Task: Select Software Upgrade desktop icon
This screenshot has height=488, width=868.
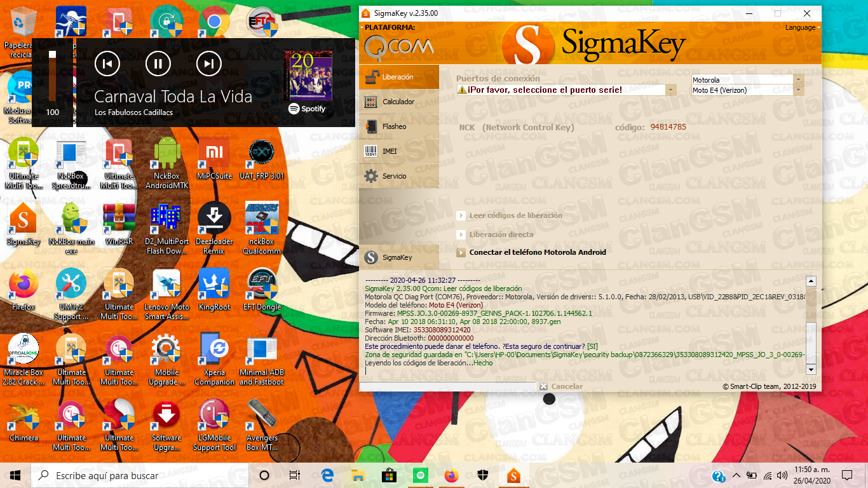Action: click(x=166, y=425)
